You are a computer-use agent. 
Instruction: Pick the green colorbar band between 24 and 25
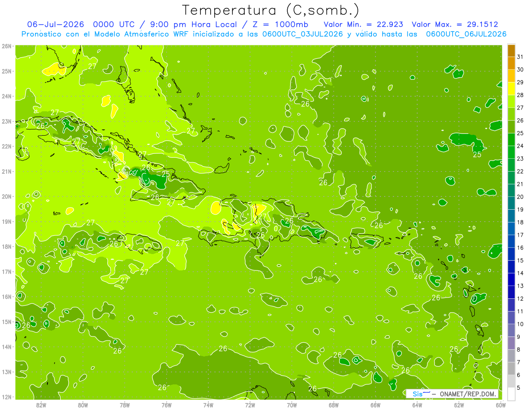511,140
